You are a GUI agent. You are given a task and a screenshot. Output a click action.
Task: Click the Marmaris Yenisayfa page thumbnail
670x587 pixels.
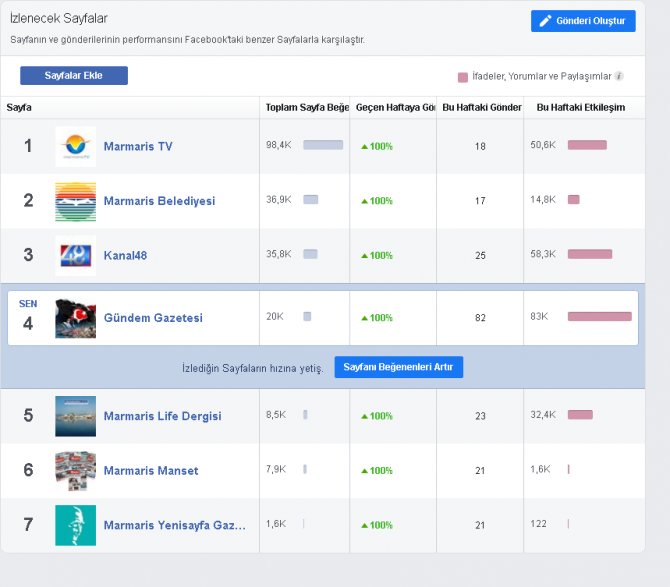point(75,525)
